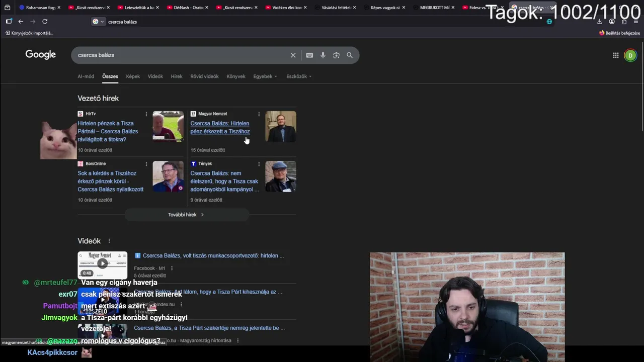Click the Magyar Nemzet article thumbnail image
Image resolution: width=644 pixels, height=362 pixels.
[x=281, y=126]
